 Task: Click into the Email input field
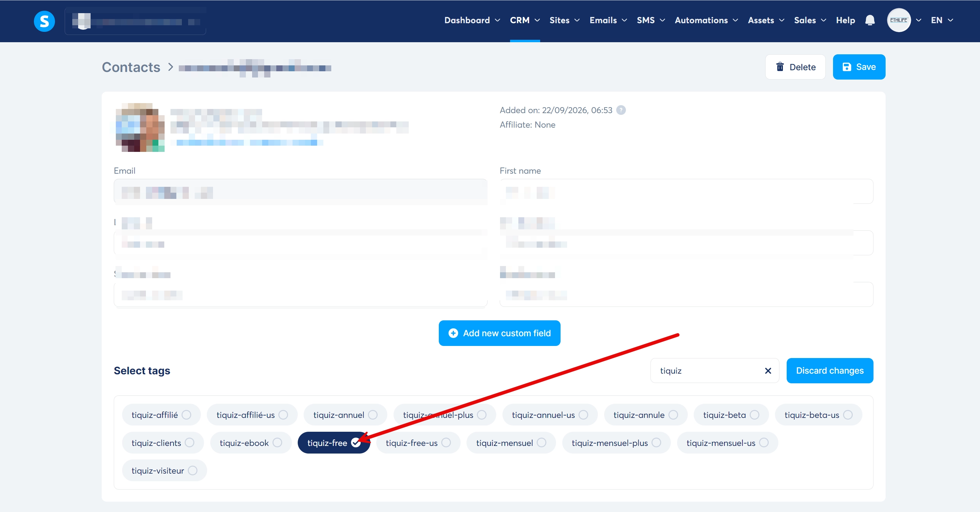coord(300,191)
